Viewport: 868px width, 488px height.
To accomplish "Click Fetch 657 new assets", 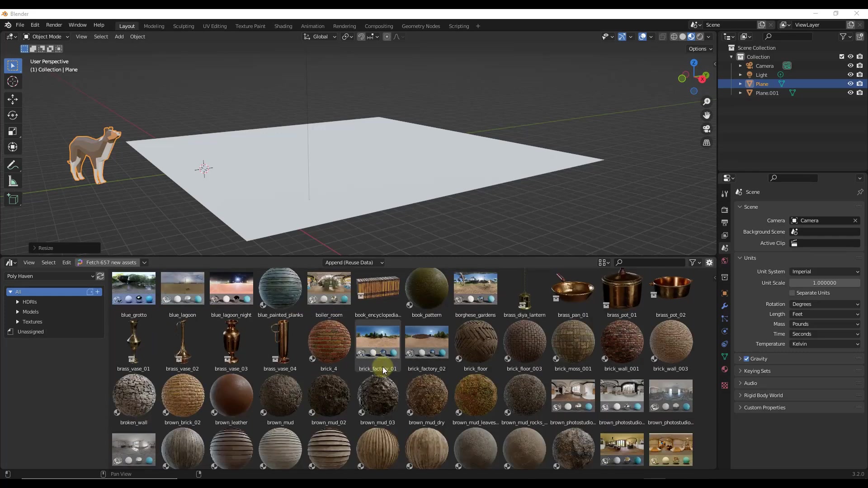I will 111,262.
